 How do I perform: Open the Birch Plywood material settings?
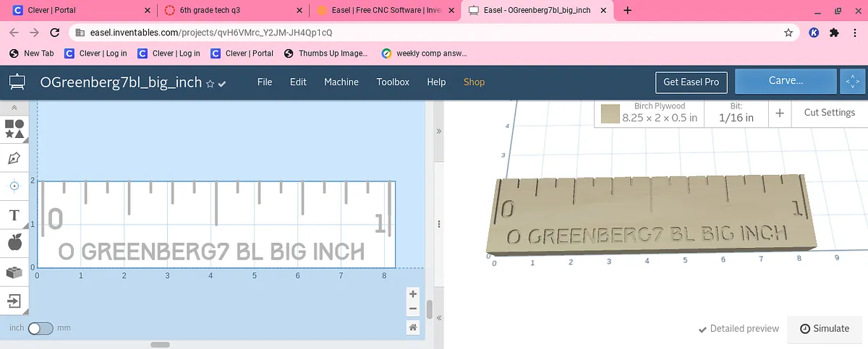point(659,113)
